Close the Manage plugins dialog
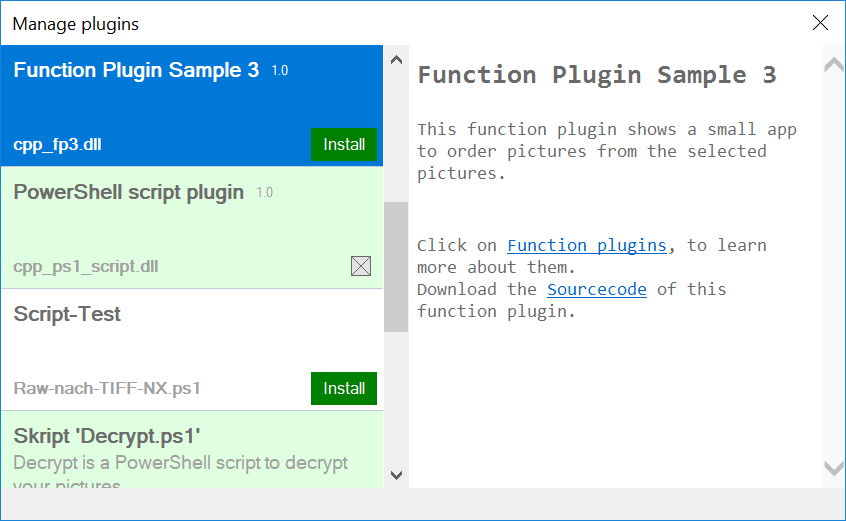Screen dimensions: 846x521 (x=820, y=23)
